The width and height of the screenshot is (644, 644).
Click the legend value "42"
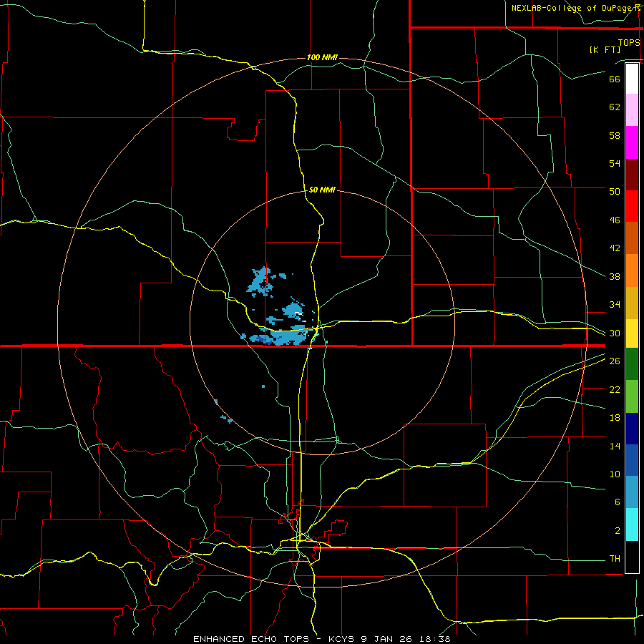pos(615,248)
